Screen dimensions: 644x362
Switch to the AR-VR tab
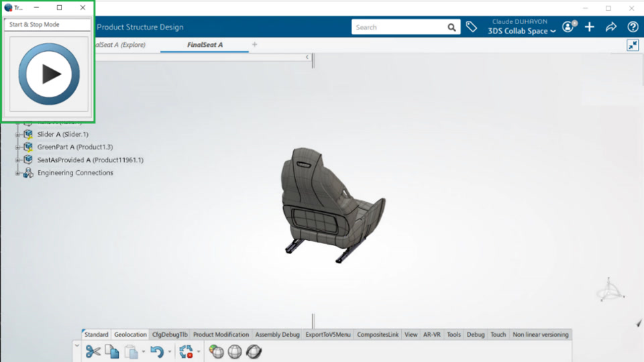tap(431, 335)
